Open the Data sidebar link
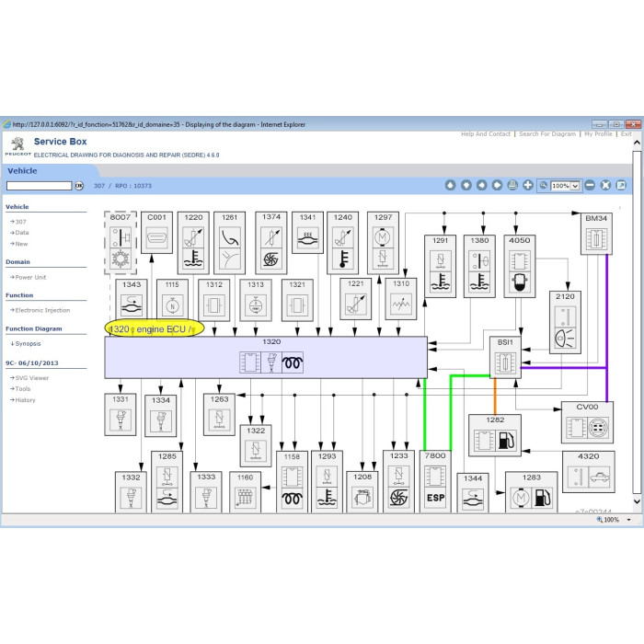 pyautogui.click(x=22, y=233)
